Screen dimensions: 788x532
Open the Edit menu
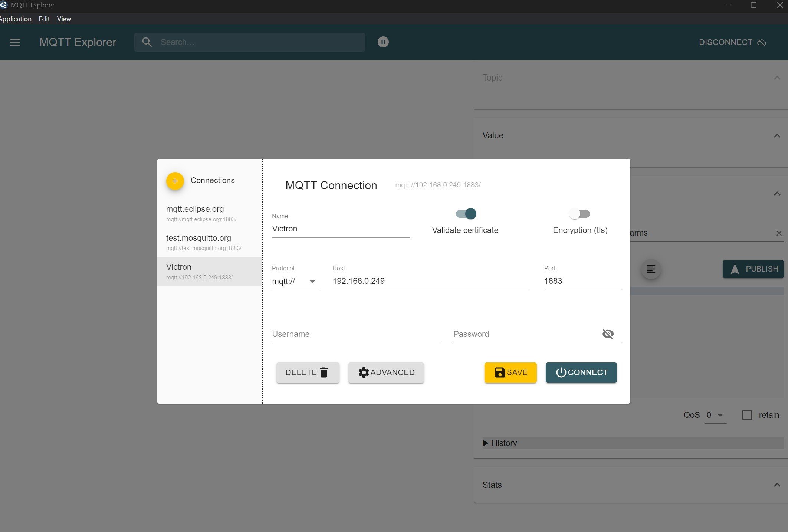tap(44, 19)
